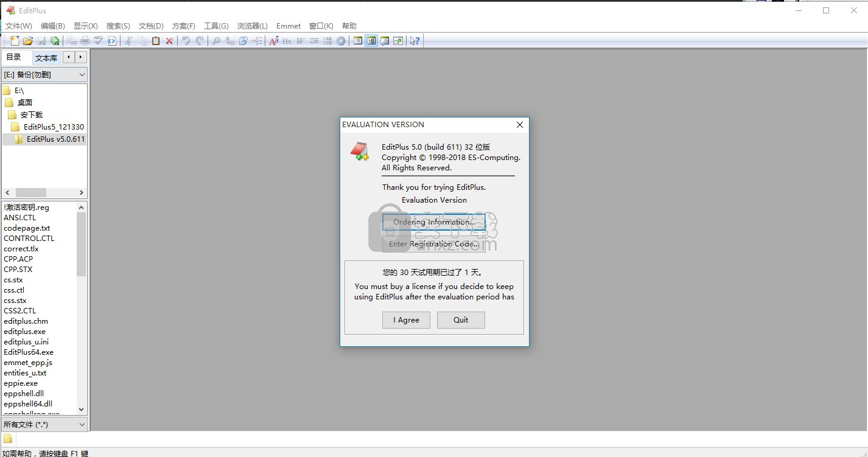Select file codepage.txt

[x=27, y=228]
